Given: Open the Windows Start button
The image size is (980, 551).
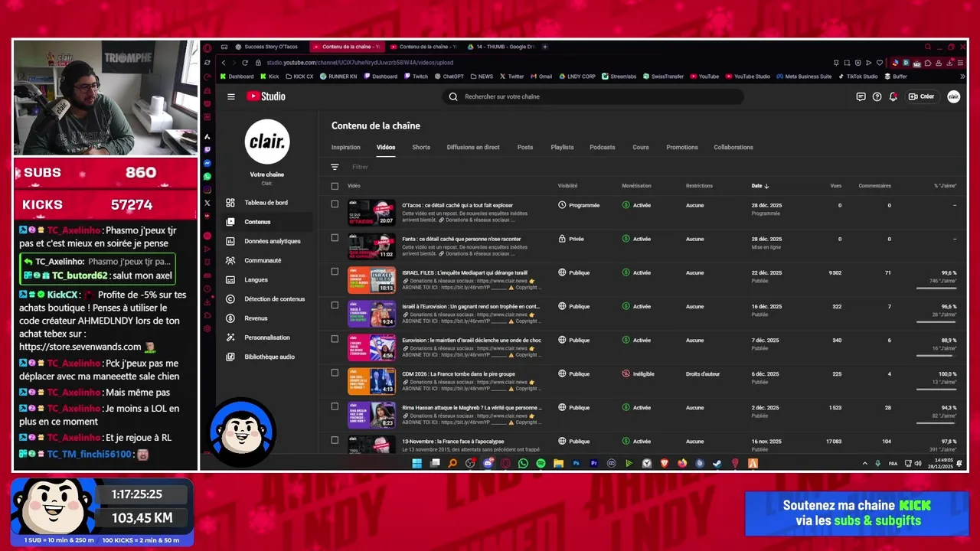Looking at the screenshot, I should 417,463.
